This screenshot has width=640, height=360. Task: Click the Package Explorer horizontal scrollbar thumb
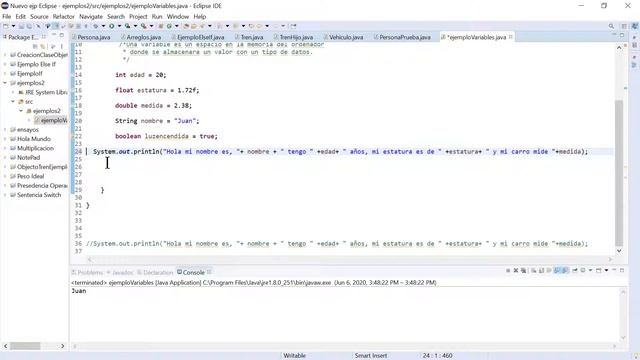tap(25, 346)
